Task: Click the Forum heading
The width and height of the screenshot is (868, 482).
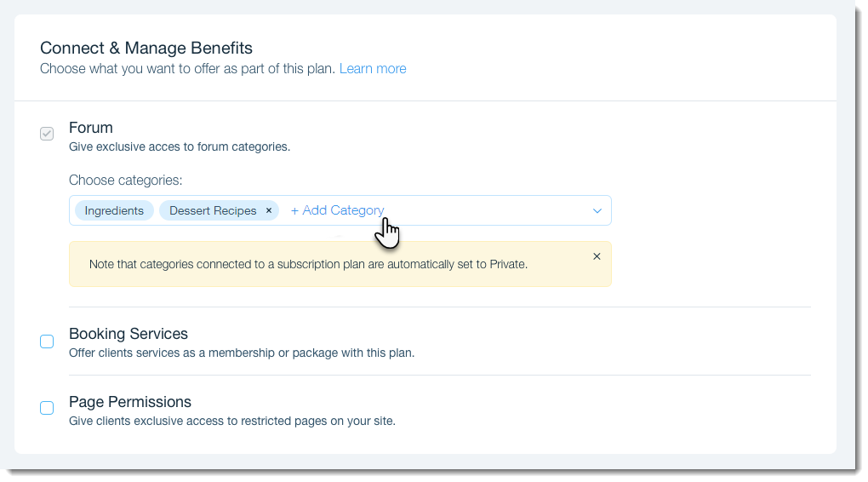Action: (x=91, y=128)
